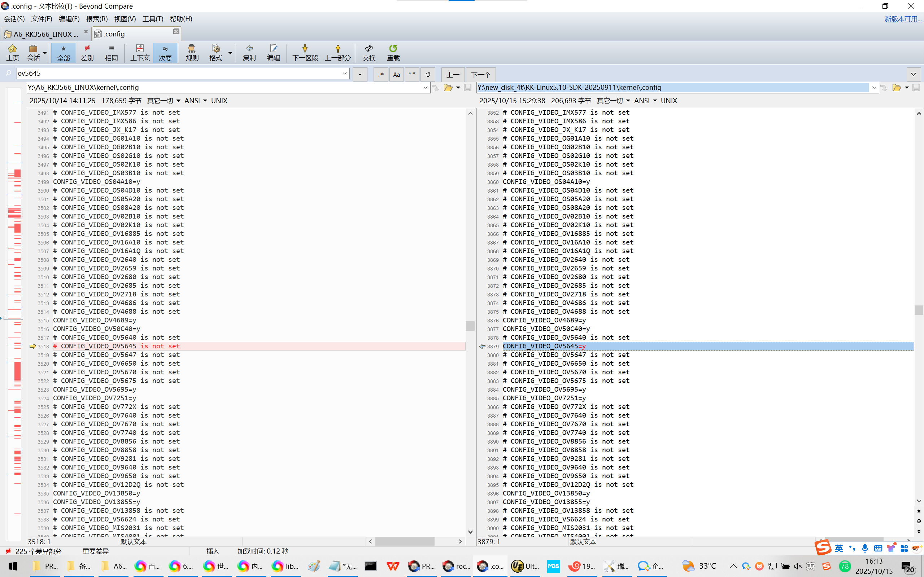Toggle Minor (次要) differences display
924x577 pixels.
(x=165, y=52)
